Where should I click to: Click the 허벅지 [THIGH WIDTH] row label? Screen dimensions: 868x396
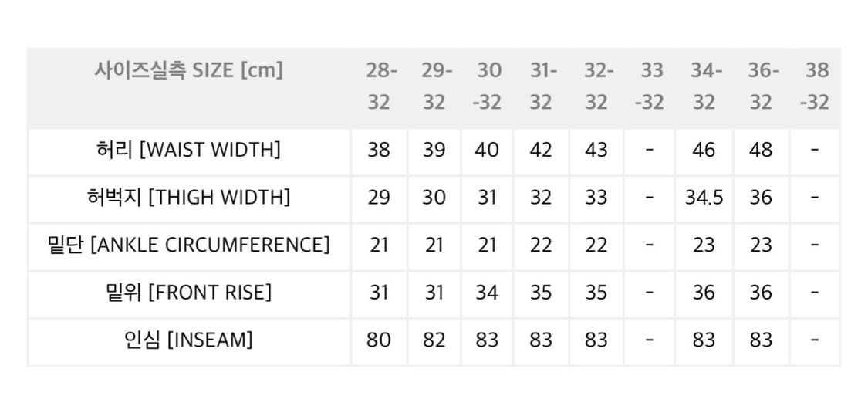[189, 198]
